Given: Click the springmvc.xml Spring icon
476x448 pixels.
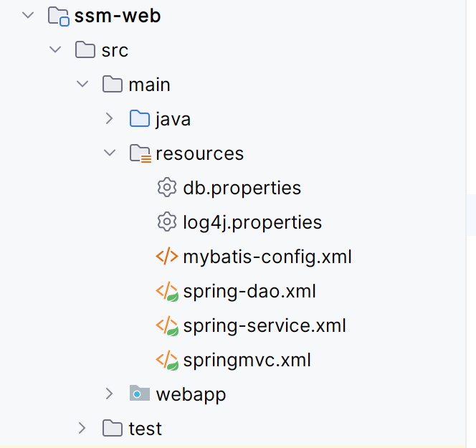Looking at the screenshot, I should [x=166, y=360].
